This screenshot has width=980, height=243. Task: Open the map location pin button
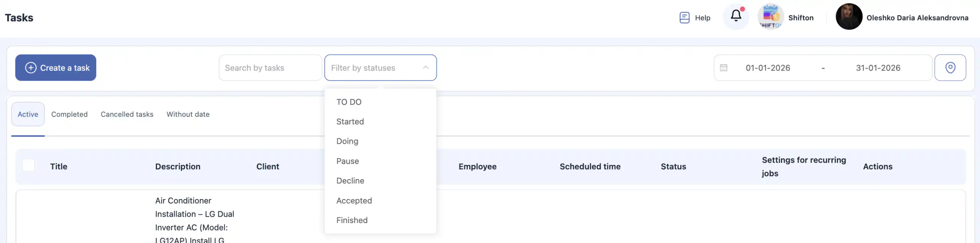[950, 68]
